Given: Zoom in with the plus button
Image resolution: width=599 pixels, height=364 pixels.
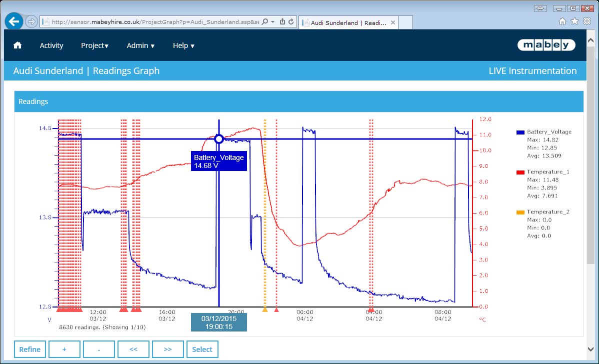Looking at the screenshot, I should (64, 349).
